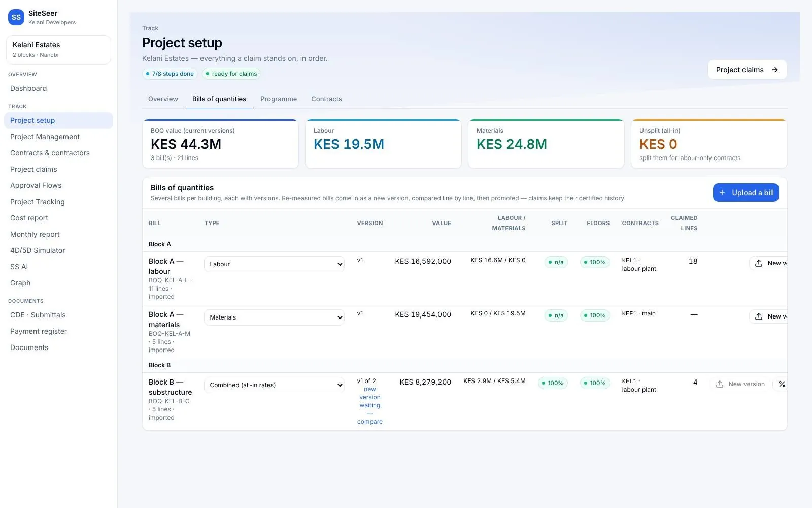Click the 100% split badge for Block B
The width and height of the screenshot is (812, 508).
point(553,383)
